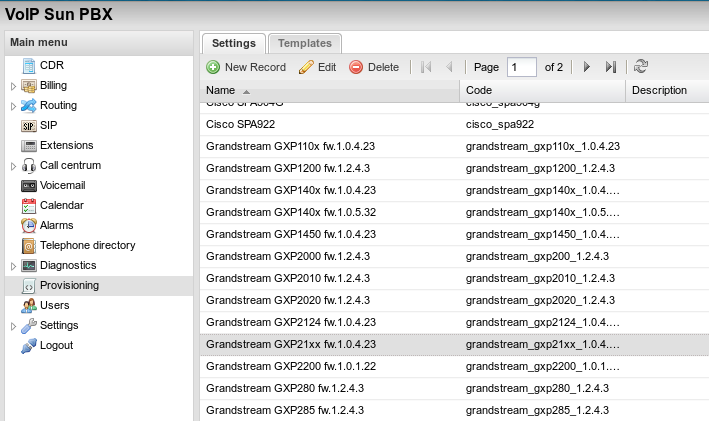The height and width of the screenshot is (421, 709).
Task: Click the Billing coins icon
Action: [29, 85]
